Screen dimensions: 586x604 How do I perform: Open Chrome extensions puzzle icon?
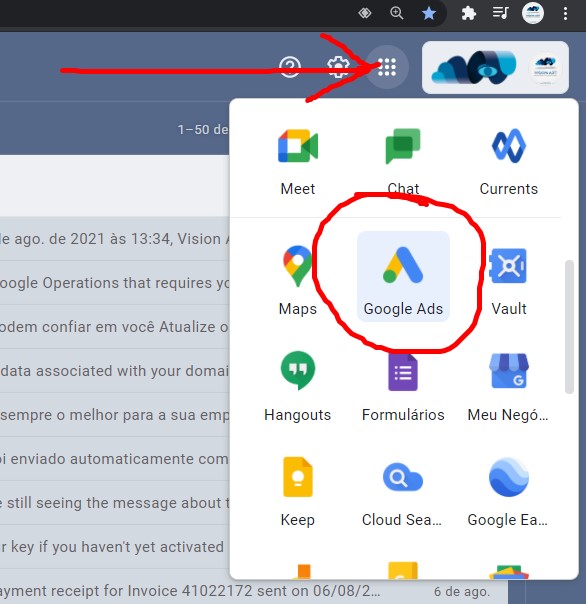[468, 13]
